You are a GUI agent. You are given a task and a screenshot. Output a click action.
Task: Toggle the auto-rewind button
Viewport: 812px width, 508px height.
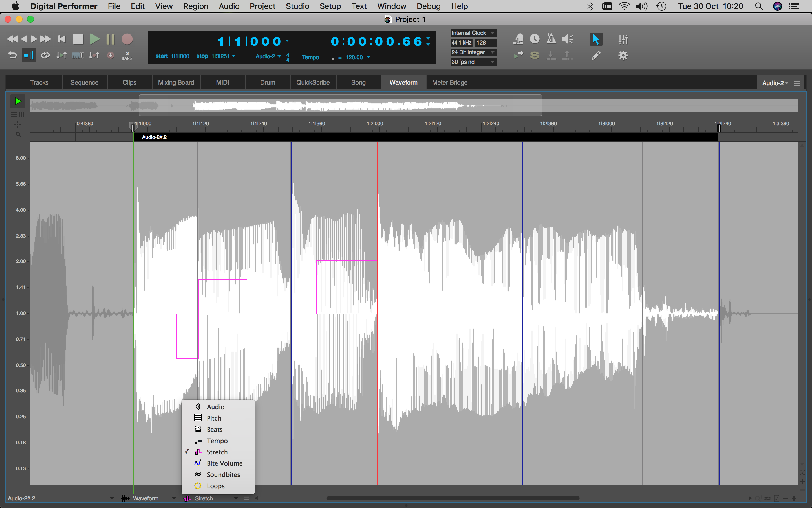[x=12, y=55]
